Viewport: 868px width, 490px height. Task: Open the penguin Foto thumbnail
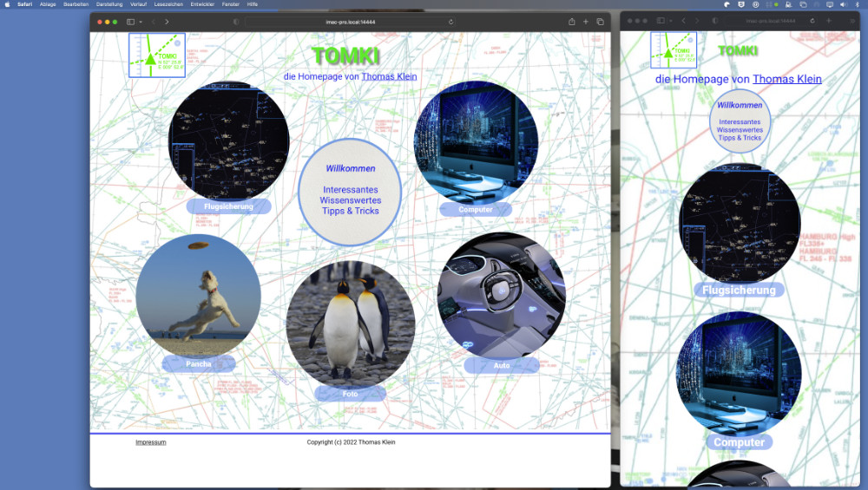pos(350,323)
